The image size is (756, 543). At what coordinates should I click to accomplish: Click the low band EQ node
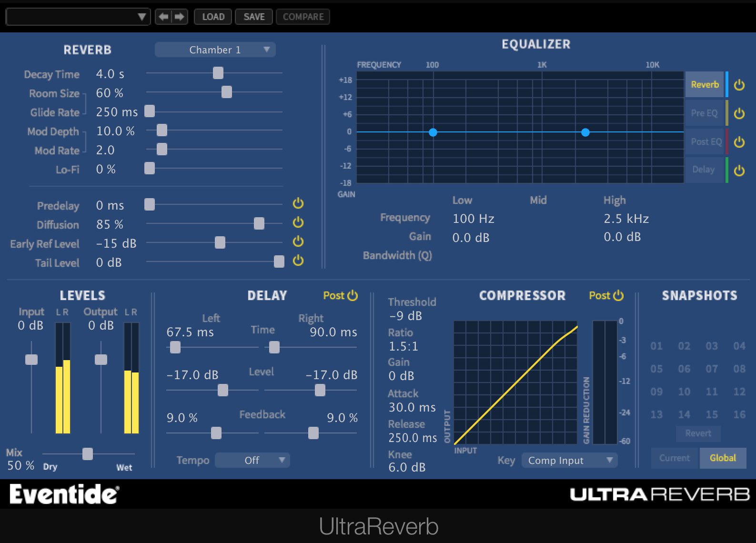pyautogui.click(x=433, y=132)
